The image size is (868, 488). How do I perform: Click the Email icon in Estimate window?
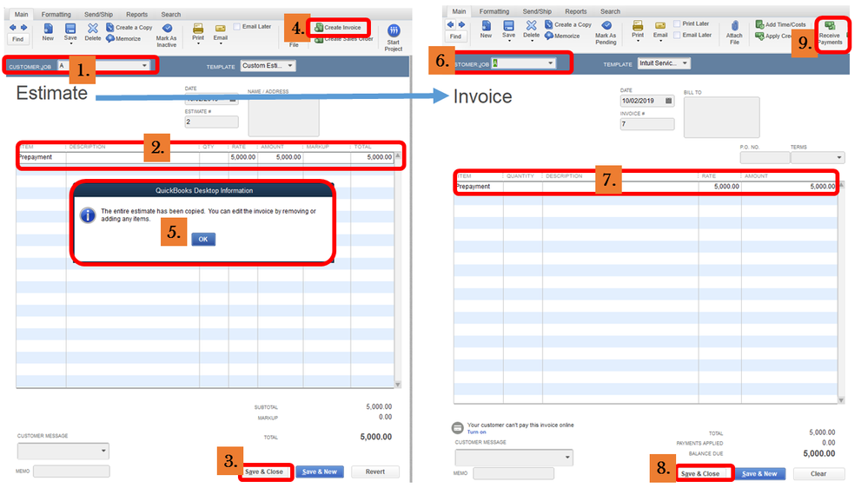(221, 28)
